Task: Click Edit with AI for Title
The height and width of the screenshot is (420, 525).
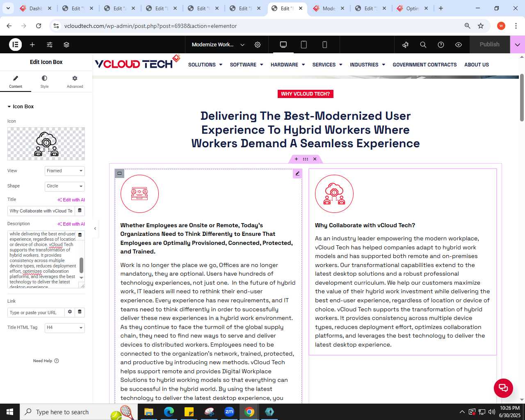Action: tap(71, 200)
